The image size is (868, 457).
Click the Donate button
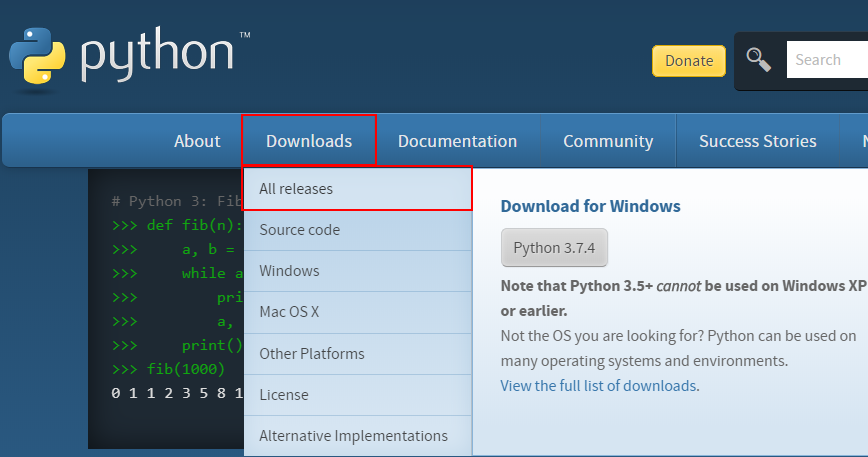[689, 60]
